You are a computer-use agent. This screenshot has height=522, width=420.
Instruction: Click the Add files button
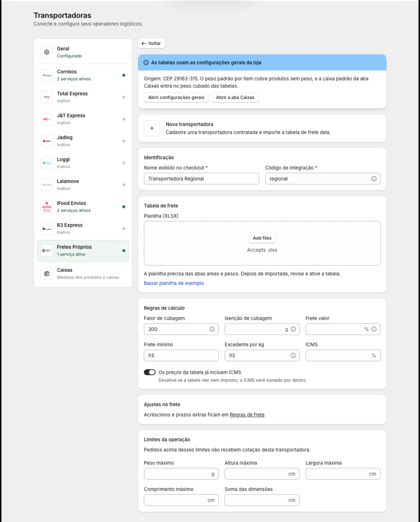262,238
